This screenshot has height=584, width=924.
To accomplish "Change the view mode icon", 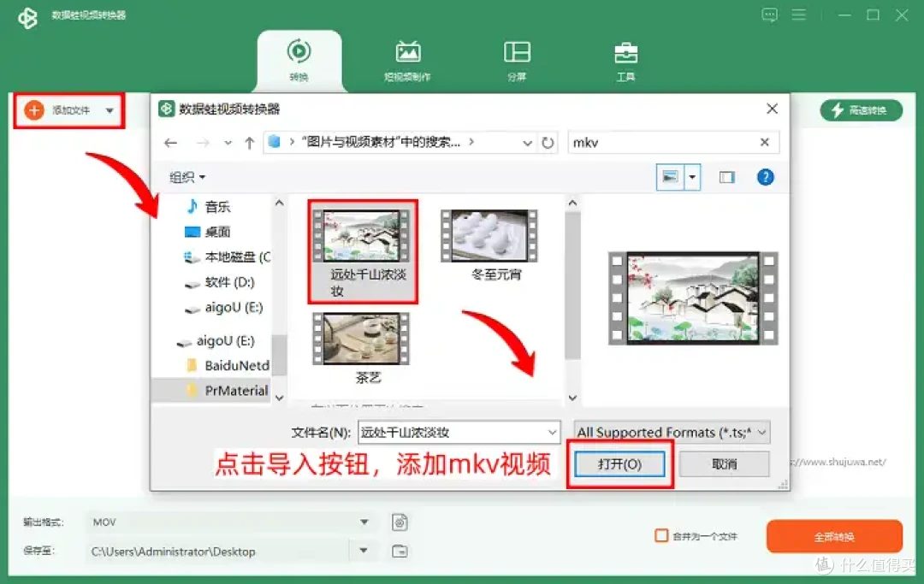I will tap(670, 177).
